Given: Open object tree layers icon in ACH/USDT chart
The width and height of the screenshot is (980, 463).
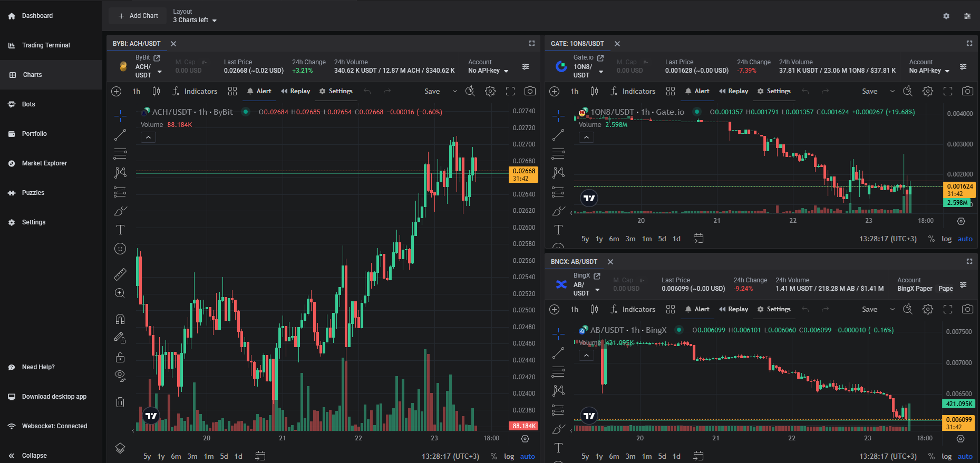Looking at the screenshot, I should 120,448.
